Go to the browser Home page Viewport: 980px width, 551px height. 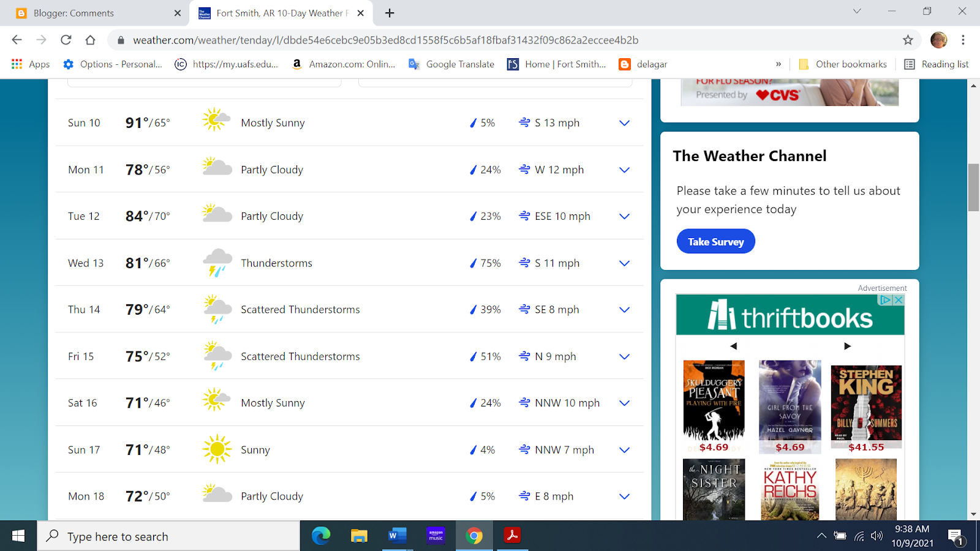[x=90, y=40]
